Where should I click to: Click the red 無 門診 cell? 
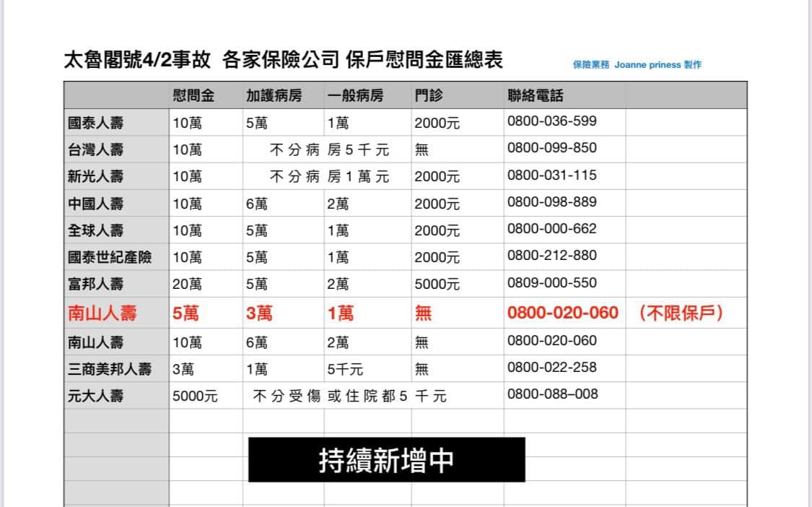point(423,313)
